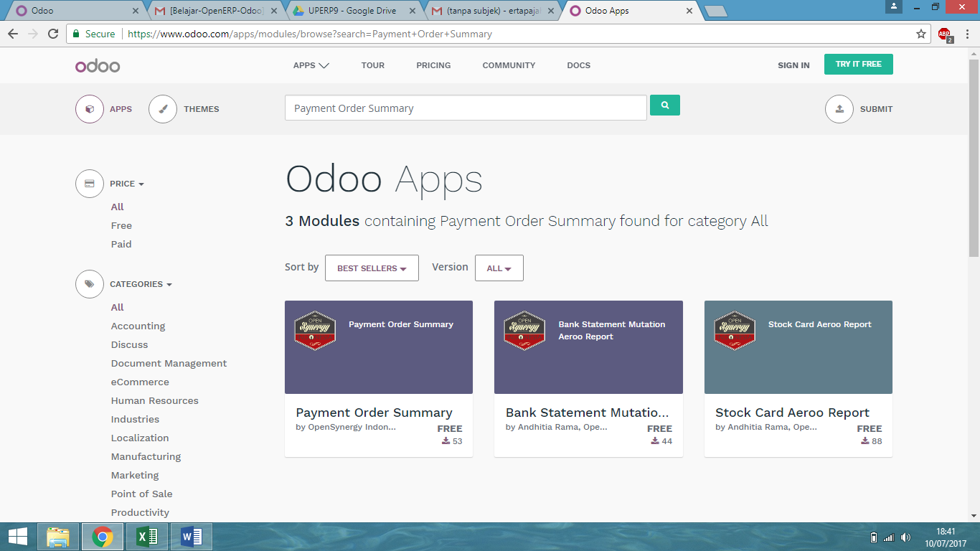Select All under Price filter
The height and width of the screenshot is (551, 980).
(118, 207)
